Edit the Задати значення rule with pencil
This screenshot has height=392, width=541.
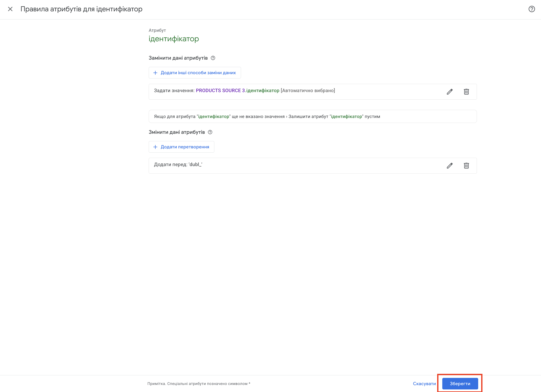pos(450,92)
